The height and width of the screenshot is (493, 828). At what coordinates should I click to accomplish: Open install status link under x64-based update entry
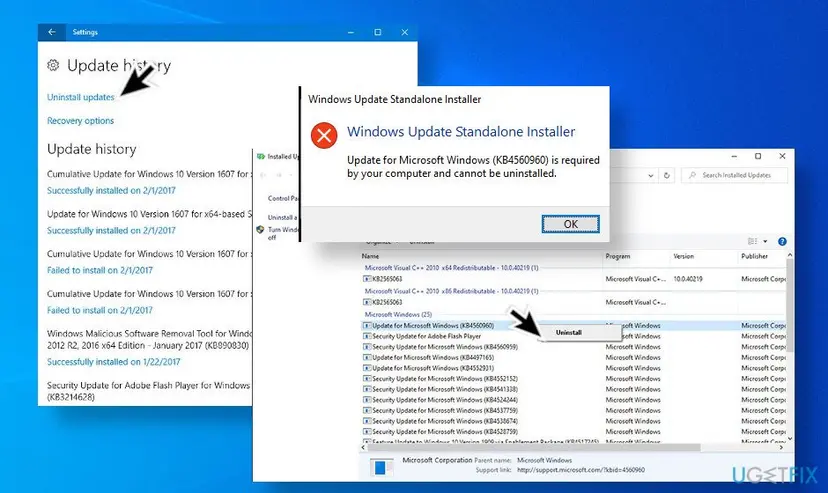(111, 231)
